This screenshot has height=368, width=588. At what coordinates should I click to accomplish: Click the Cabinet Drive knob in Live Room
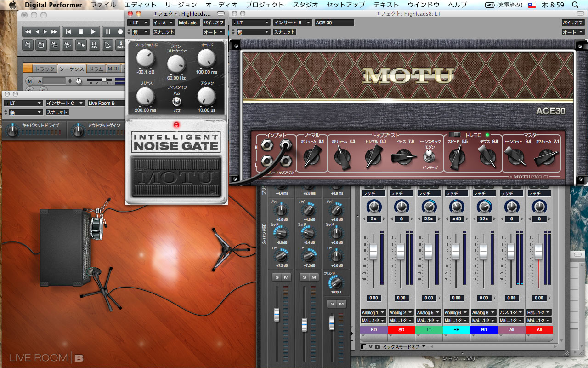coord(13,132)
